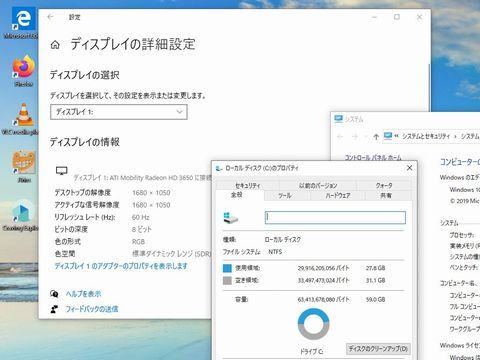480x360 pixels.
Task: Switch to ツール tab
Action: [x=285, y=196]
